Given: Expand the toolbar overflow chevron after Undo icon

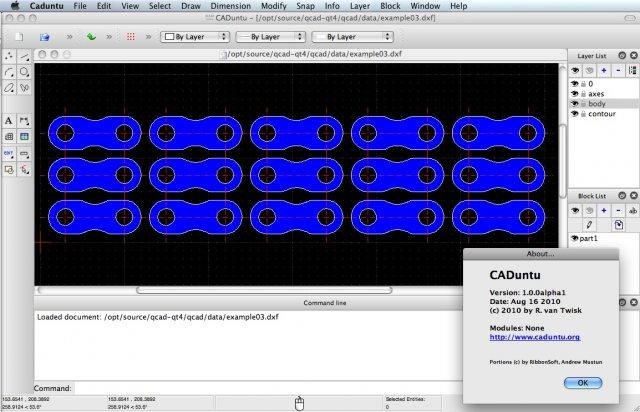Looking at the screenshot, I should (x=109, y=37).
